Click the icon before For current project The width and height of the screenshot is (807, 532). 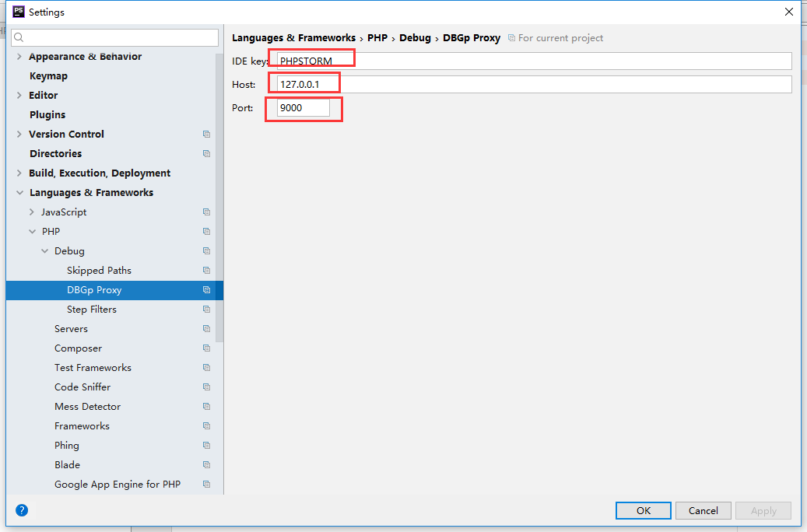click(511, 38)
